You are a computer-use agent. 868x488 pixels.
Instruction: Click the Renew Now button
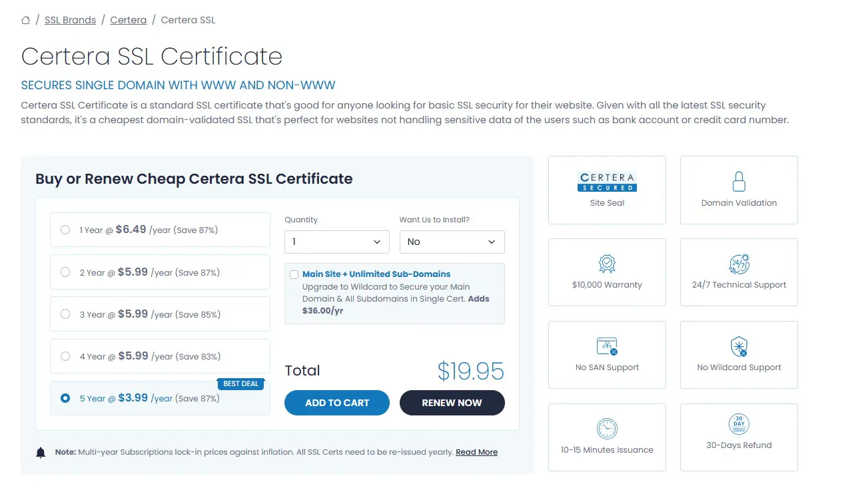point(452,403)
